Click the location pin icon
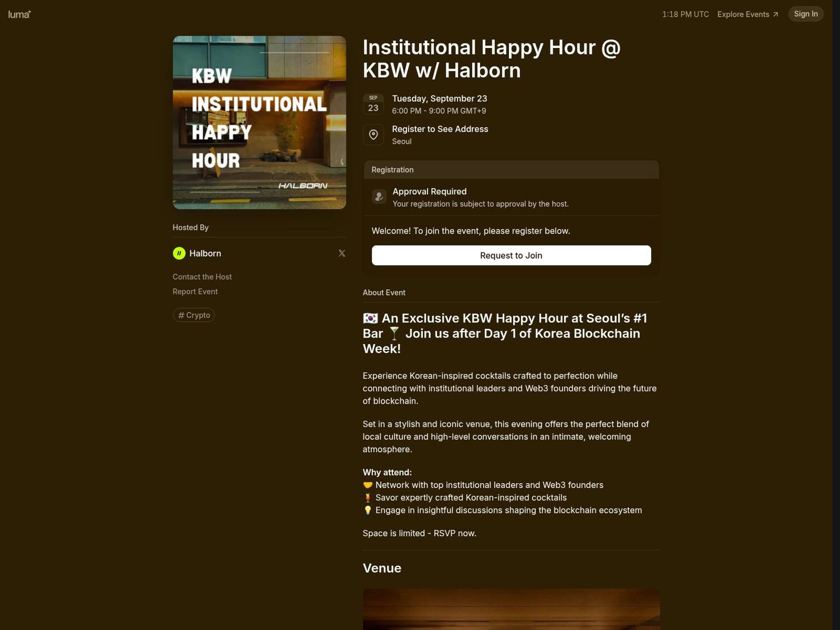Image resolution: width=840 pixels, height=630 pixels. pyautogui.click(x=373, y=134)
